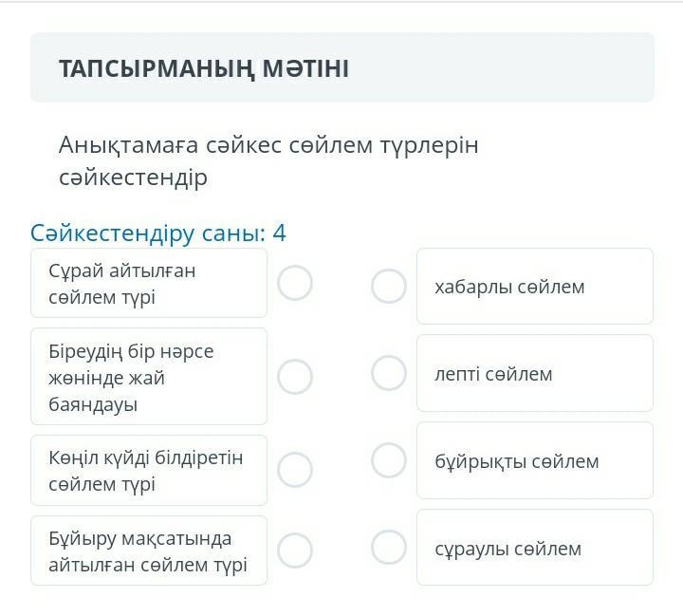Click the 'Бұйыру мақсатында айтылған сөйлем түрі' card
This screenshot has height=616, width=683.
click(149, 551)
